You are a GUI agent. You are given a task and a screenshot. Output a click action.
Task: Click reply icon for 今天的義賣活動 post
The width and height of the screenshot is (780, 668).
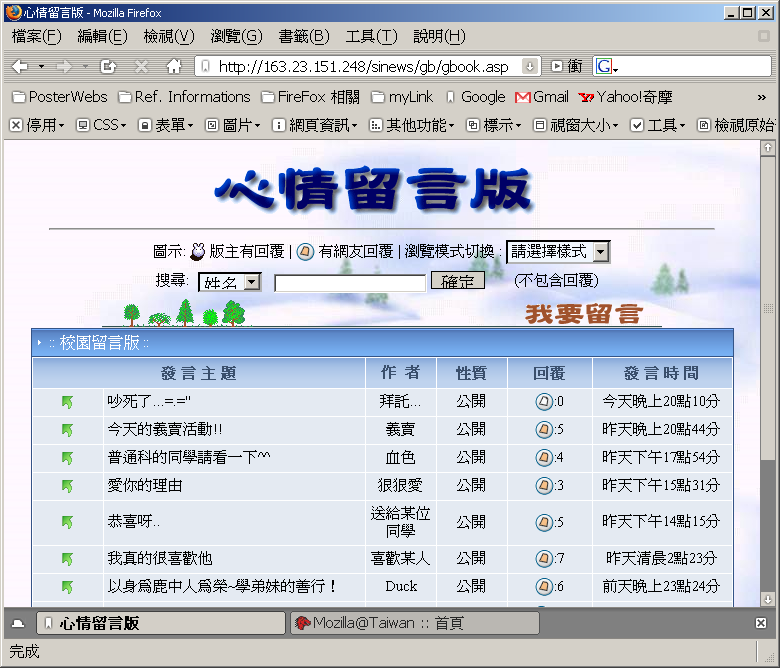click(544, 430)
